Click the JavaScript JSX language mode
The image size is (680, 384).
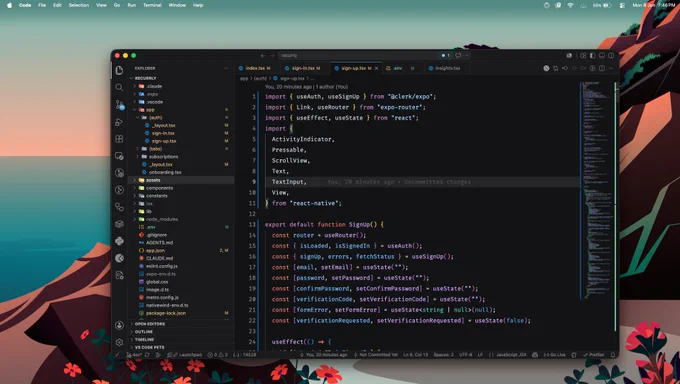[x=511, y=354]
